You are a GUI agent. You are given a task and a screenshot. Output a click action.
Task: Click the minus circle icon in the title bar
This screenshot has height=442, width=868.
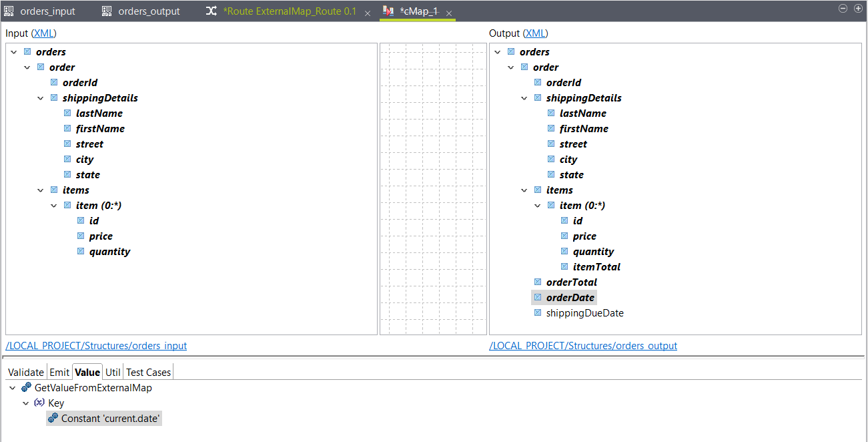[x=842, y=9]
